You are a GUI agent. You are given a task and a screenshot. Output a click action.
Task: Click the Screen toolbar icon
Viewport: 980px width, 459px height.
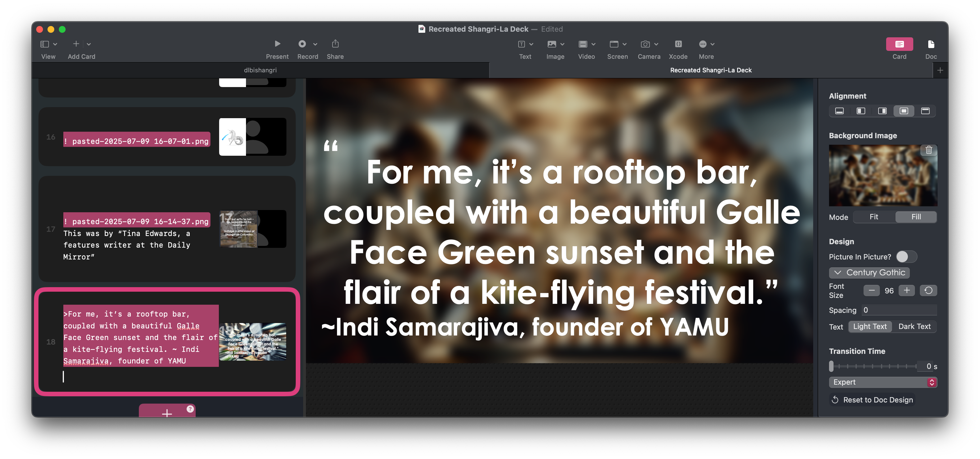click(x=614, y=44)
